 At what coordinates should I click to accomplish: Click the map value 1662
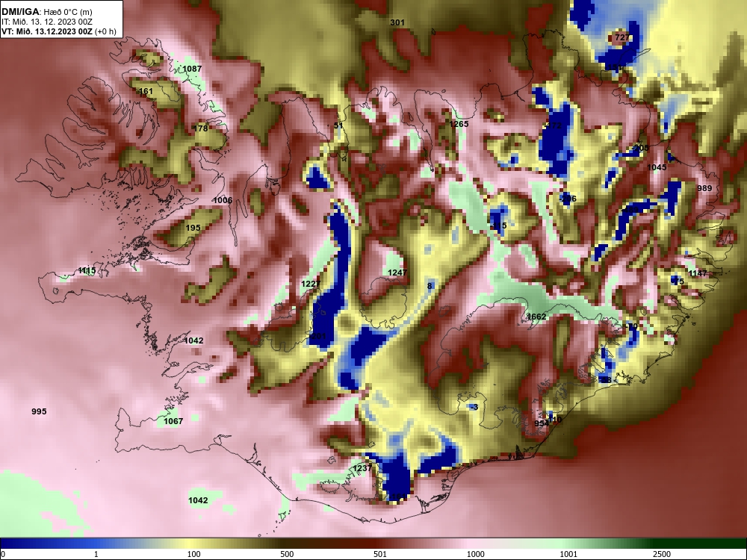(x=536, y=317)
